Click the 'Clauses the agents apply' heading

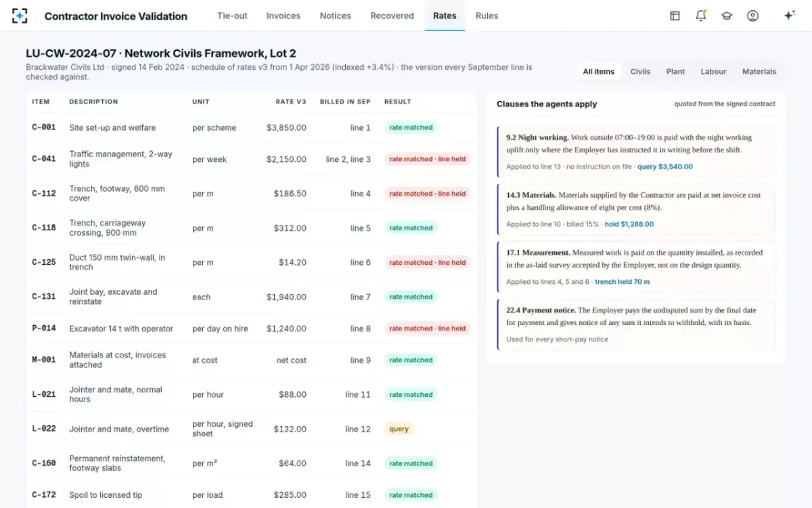pyautogui.click(x=547, y=104)
